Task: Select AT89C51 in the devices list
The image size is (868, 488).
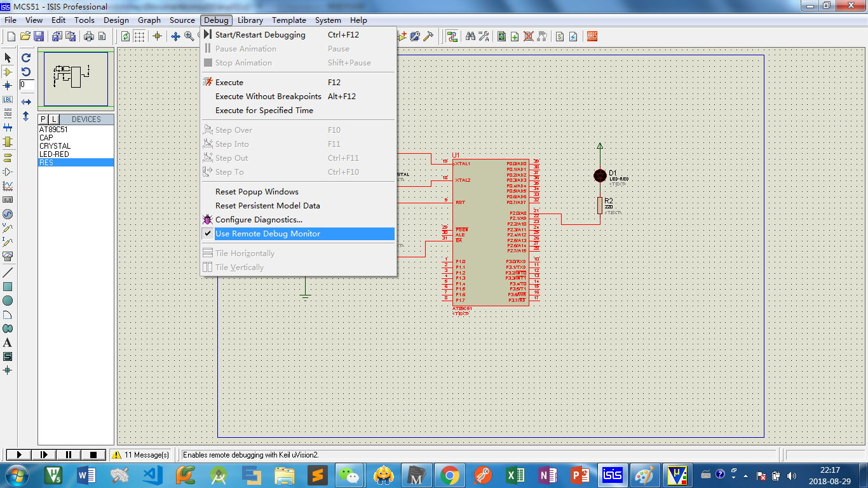Action: 76,130
